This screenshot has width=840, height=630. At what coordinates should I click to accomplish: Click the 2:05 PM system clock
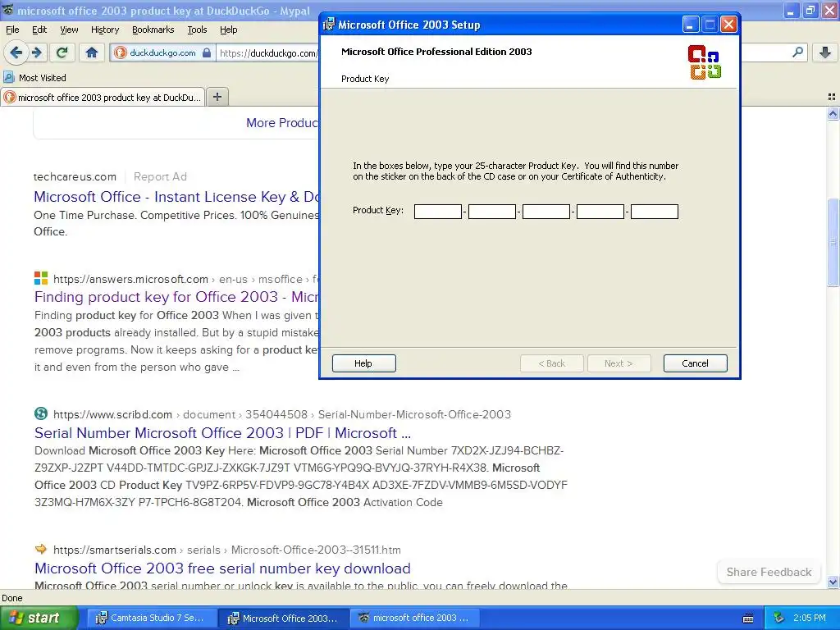(x=809, y=618)
